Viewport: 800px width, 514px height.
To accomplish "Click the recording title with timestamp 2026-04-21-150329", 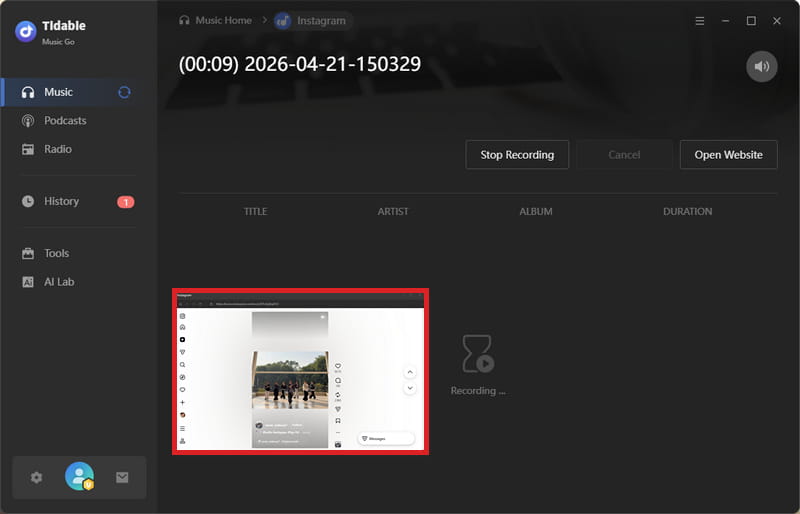I will 299,64.
